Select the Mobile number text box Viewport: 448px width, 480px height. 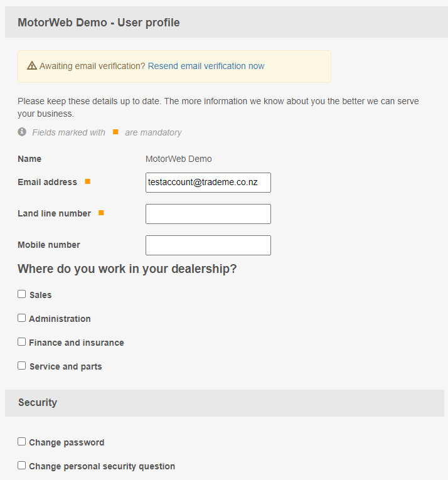(x=208, y=245)
